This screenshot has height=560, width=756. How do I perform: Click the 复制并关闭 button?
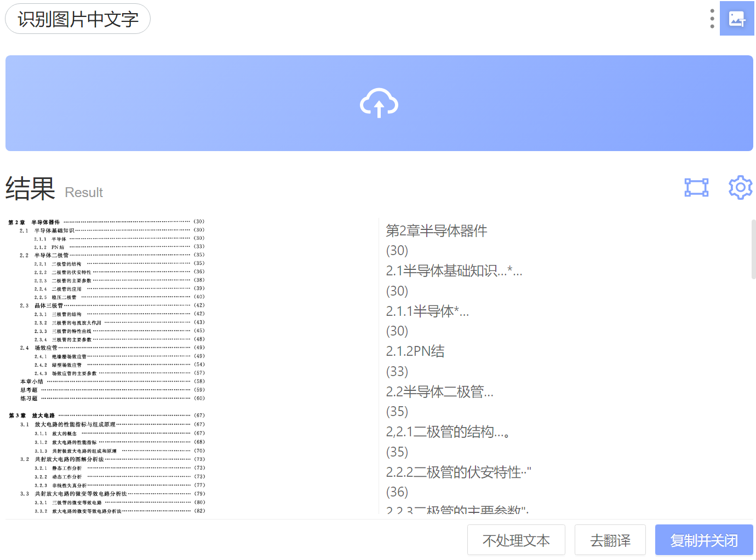click(x=703, y=540)
